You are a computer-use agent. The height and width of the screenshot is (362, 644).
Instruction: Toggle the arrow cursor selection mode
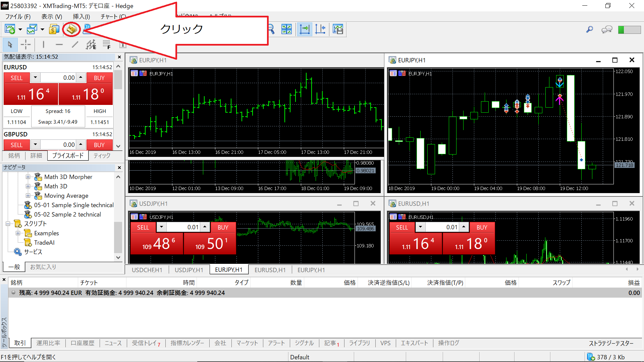(10, 45)
